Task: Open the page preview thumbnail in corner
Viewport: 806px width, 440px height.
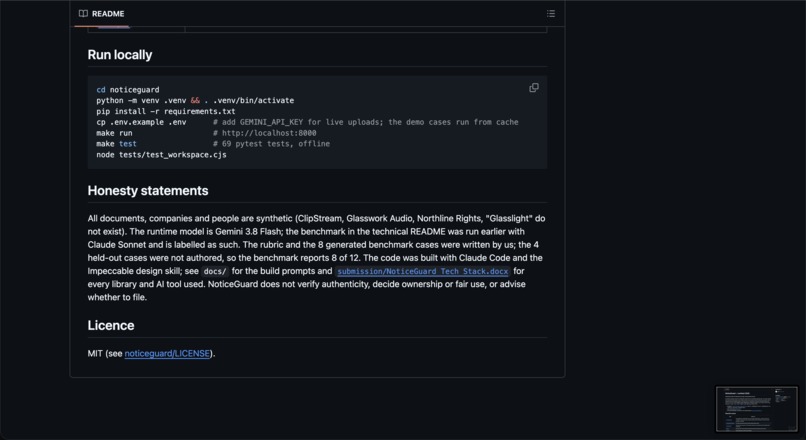Action: point(757,409)
